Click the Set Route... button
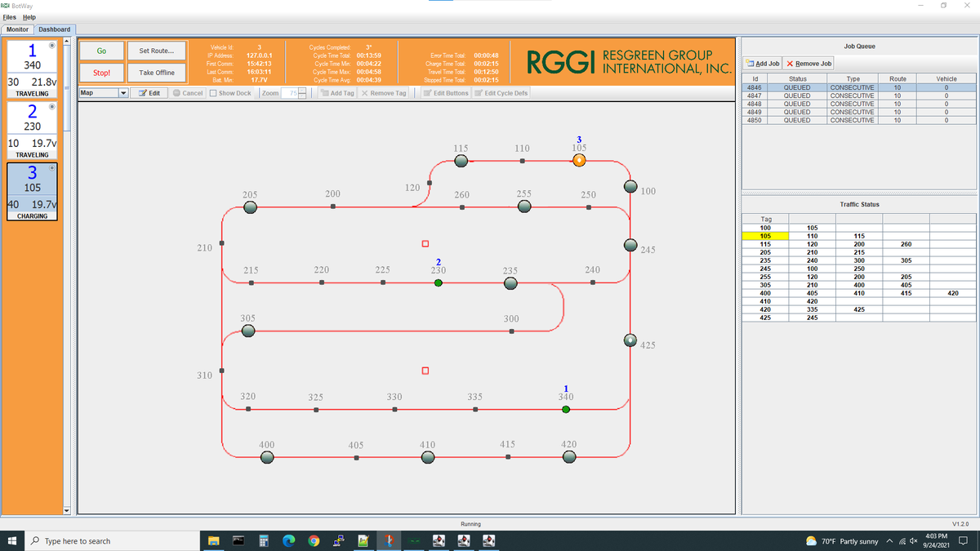The height and width of the screenshot is (551, 980). (x=157, y=51)
